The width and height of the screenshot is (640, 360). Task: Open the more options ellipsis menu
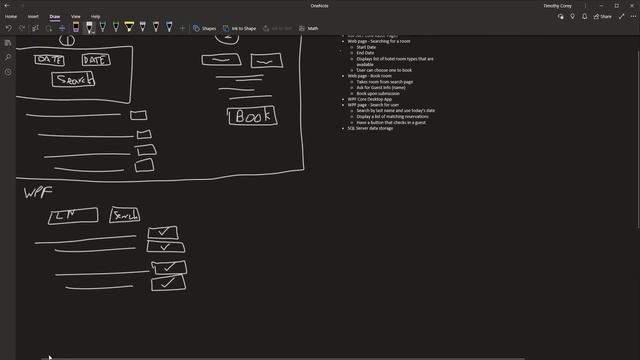(633, 17)
